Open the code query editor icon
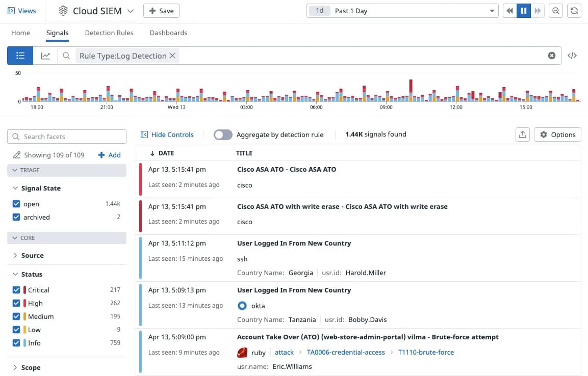Screen dimensions: 588x376 point(572,56)
